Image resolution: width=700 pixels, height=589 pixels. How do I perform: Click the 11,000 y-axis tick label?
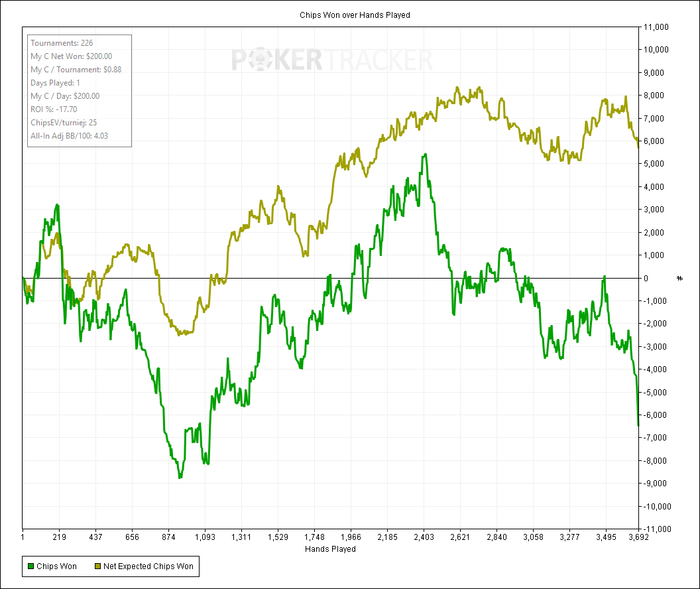[x=656, y=27]
